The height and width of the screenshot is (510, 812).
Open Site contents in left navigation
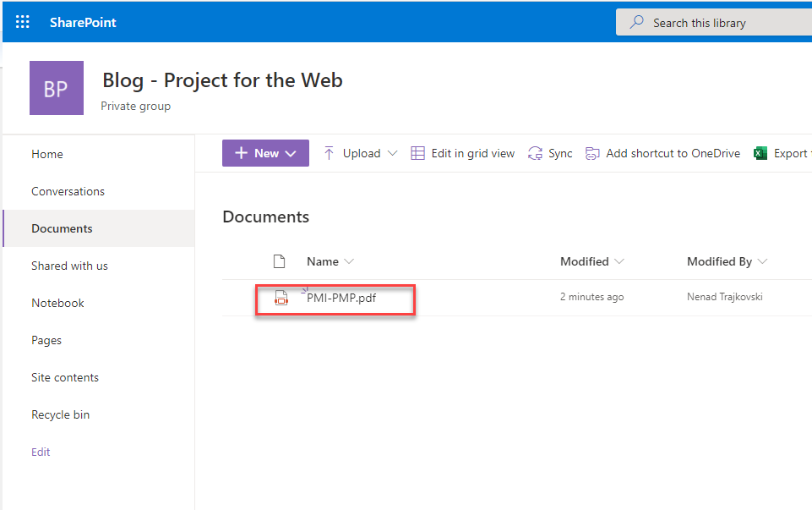[65, 377]
